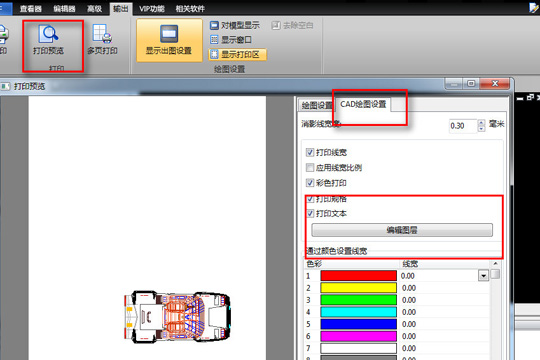
Task: Switch to the CAD绘图设置 tab
Action: [363, 104]
